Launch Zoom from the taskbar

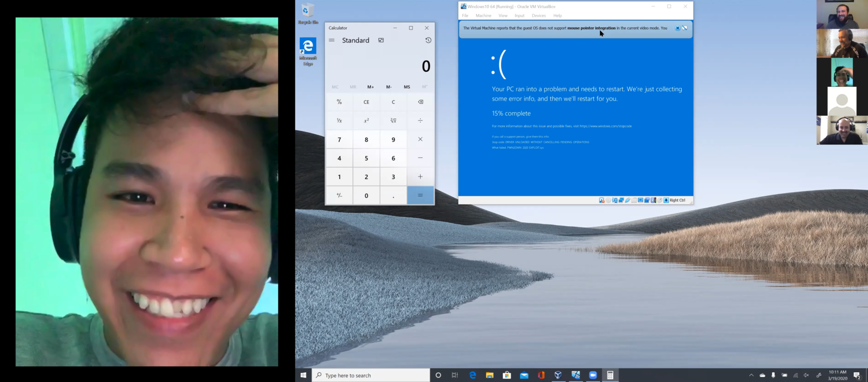[x=593, y=375]
